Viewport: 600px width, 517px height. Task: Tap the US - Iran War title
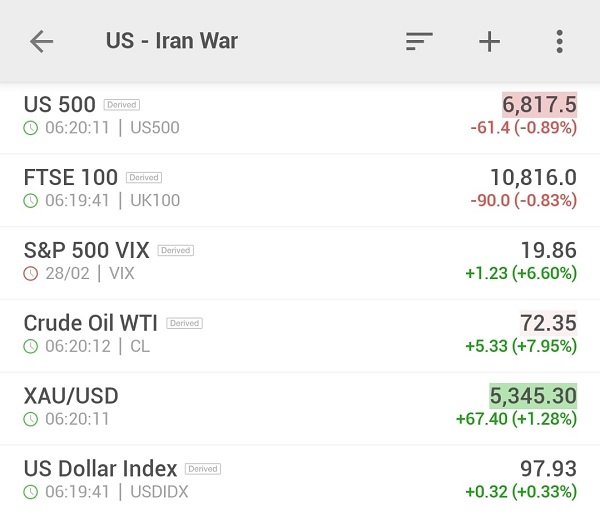(172, 41)
